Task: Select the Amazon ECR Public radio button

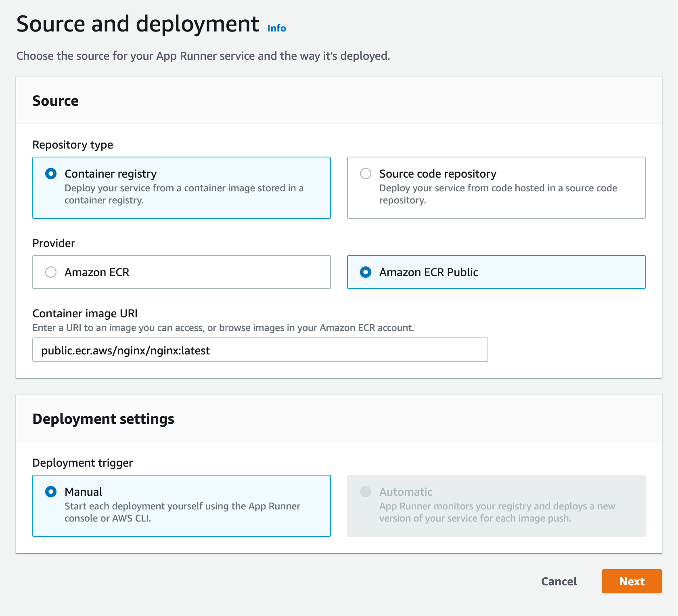Action: tap(366, 272)
